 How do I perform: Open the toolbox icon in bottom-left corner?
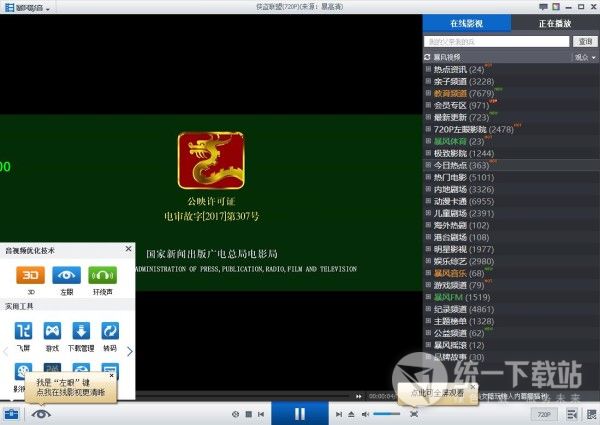pyautogui.click(x=11, y=414)
